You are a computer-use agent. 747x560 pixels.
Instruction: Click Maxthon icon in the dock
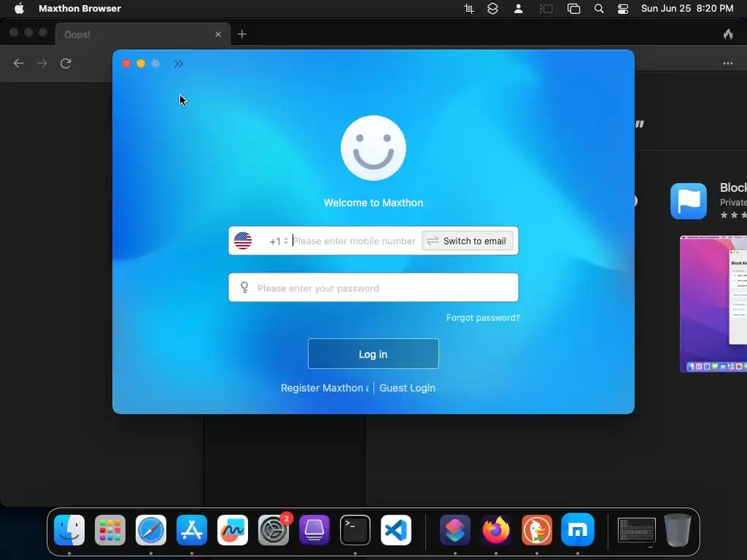578,530
